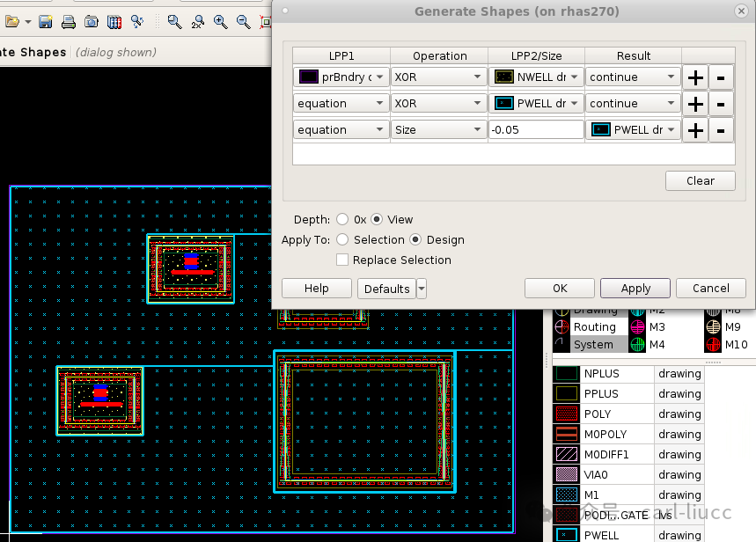
Task: Open the PWELL result dropdown in third row
Action: click(x=633, y=129)
